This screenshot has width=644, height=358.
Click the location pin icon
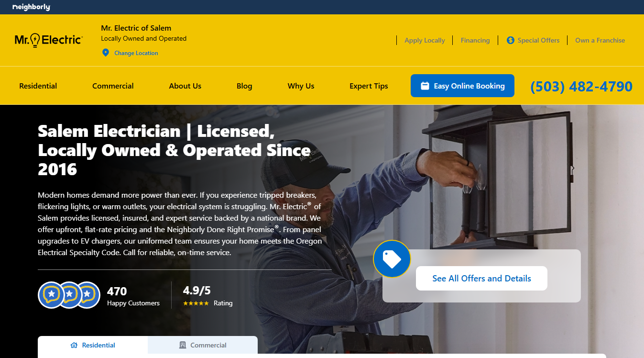[106, 53]
